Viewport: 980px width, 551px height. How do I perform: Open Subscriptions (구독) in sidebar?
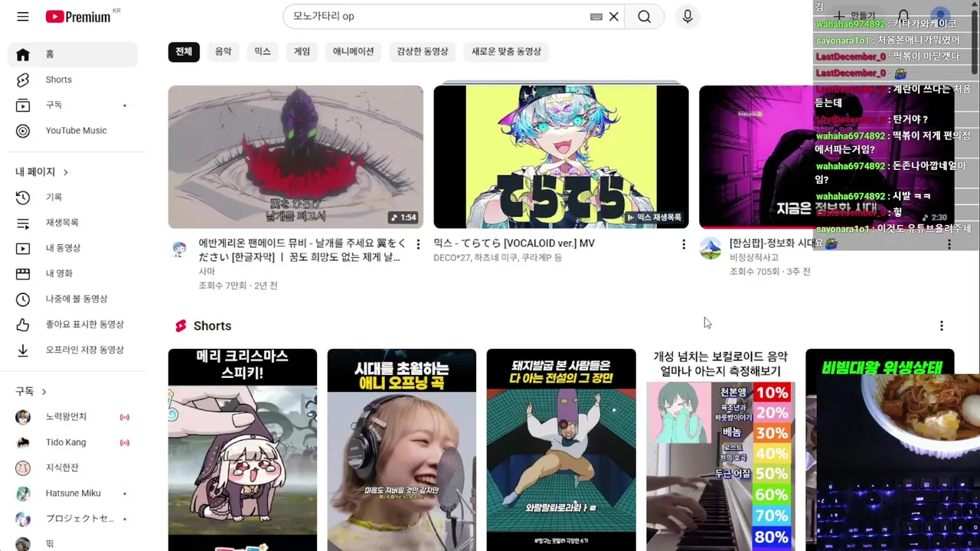tap(73, 105)
